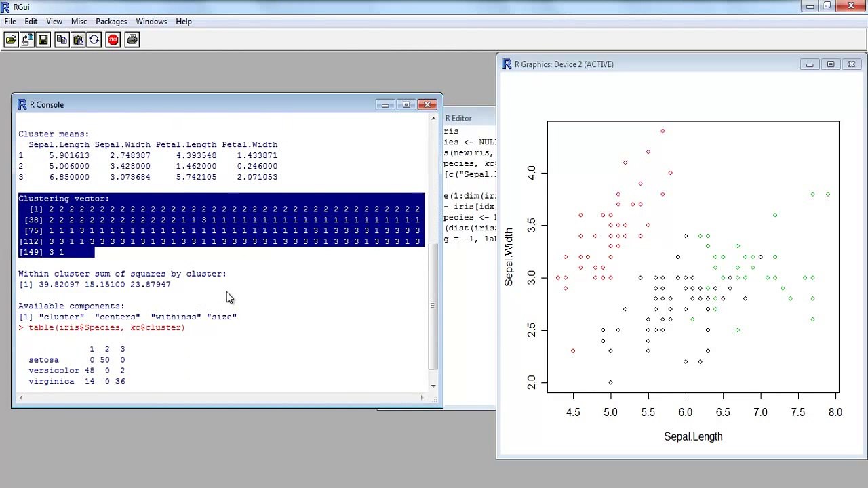
Task: Click the R Console vertical scrollbar thumb
Action: coord(433,306)
